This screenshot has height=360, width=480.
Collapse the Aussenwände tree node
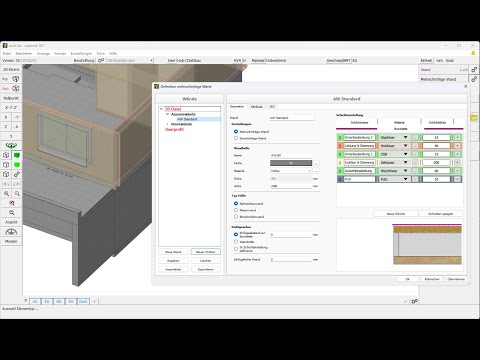coord(168,114)
